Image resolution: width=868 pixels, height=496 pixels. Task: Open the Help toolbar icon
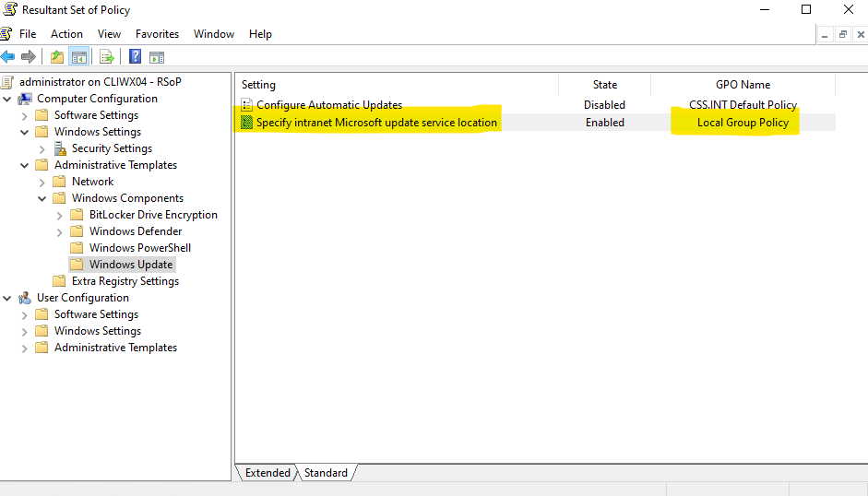click(135, 56)
